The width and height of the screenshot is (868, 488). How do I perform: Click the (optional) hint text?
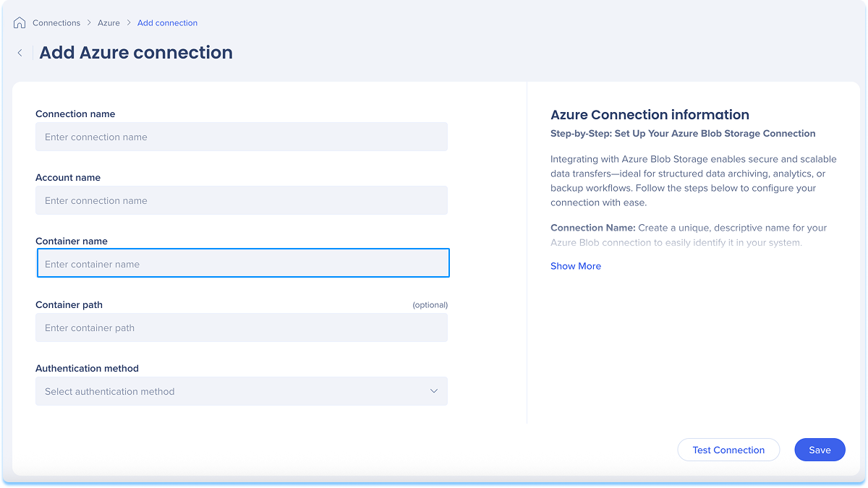point(430,305)
